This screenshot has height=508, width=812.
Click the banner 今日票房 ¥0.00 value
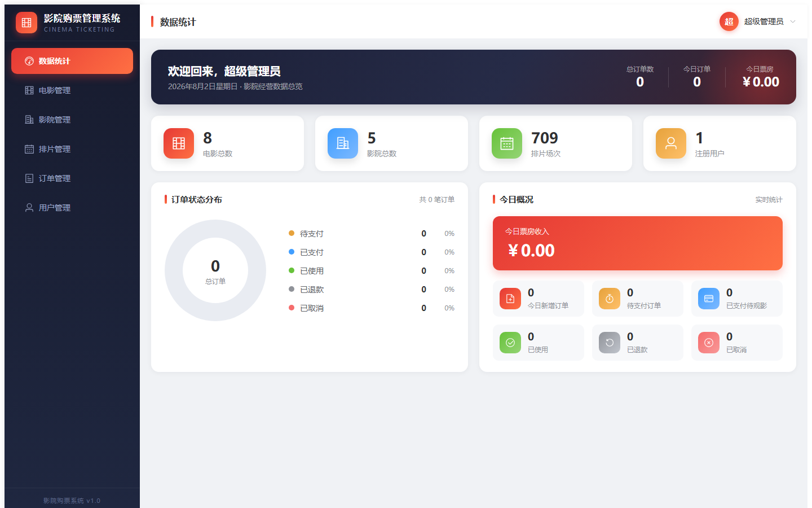click(x=761, y=82)
